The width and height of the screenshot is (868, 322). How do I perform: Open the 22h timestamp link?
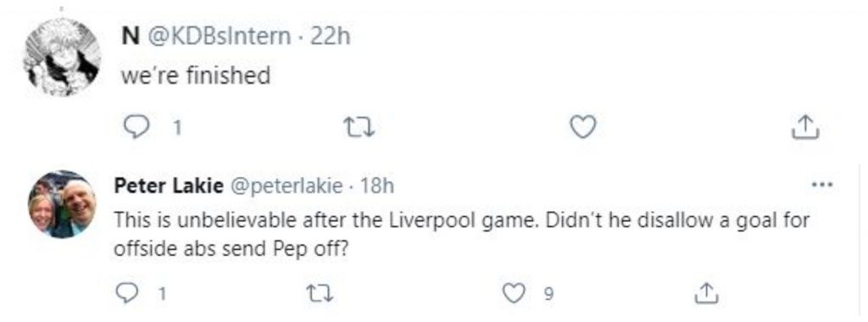pos(330,36)
